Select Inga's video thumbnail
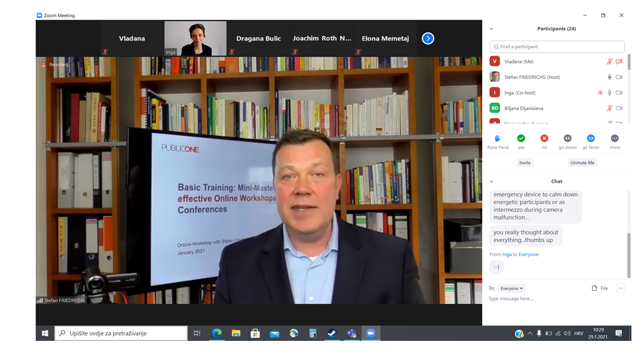The height and width of the screenshot is (362, 644). pos(196,38)
